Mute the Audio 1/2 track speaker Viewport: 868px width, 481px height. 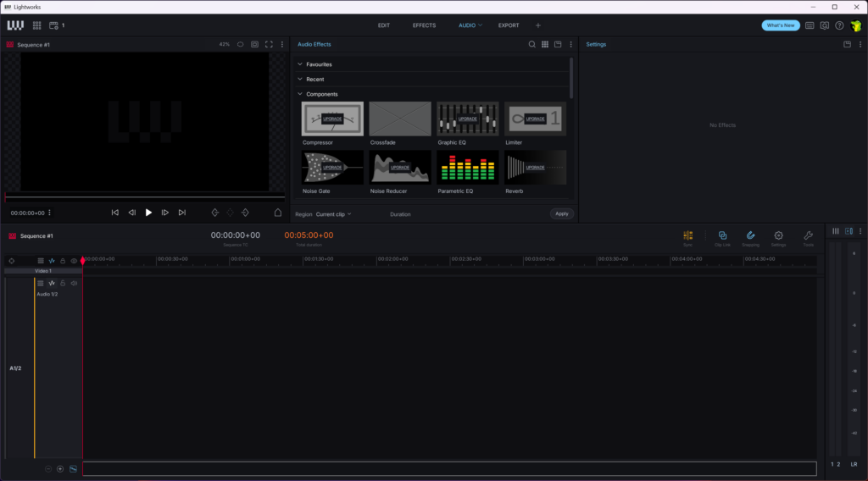[74, 283]
